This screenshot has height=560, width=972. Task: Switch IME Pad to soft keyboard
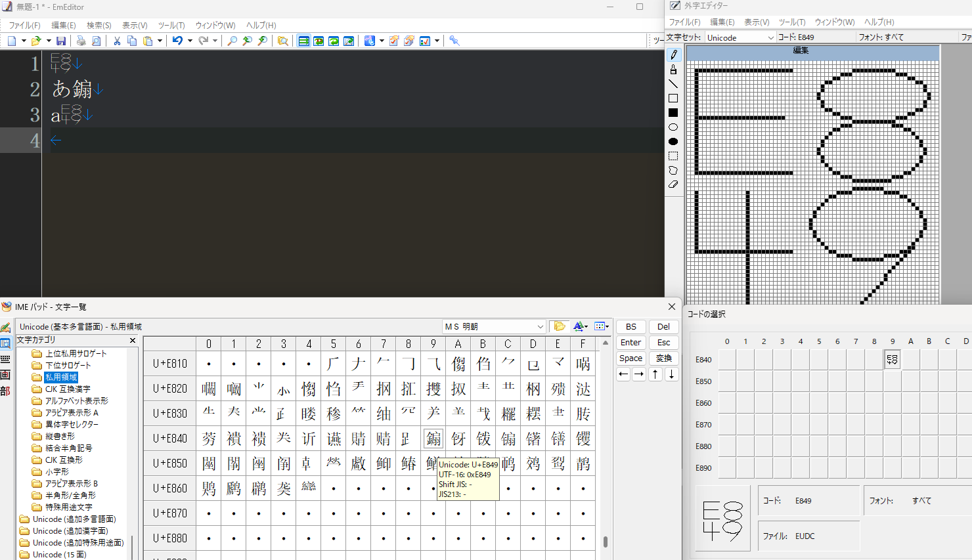tap(5, 359)
